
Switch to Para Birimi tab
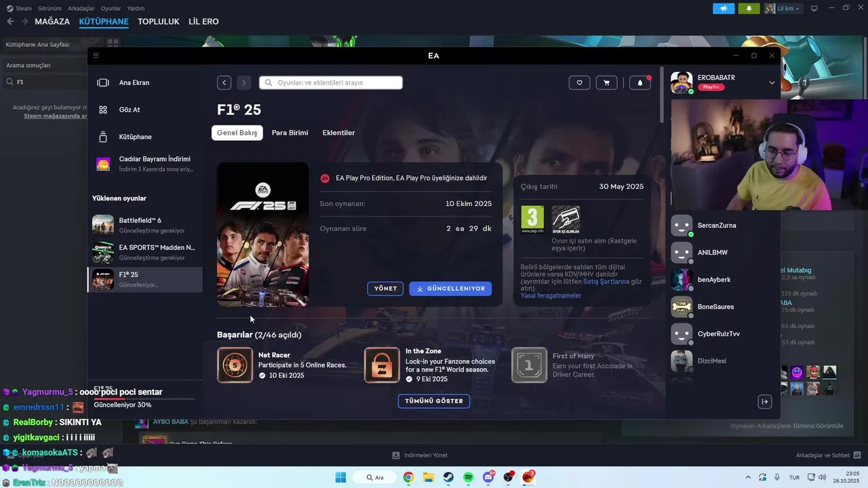290,133
